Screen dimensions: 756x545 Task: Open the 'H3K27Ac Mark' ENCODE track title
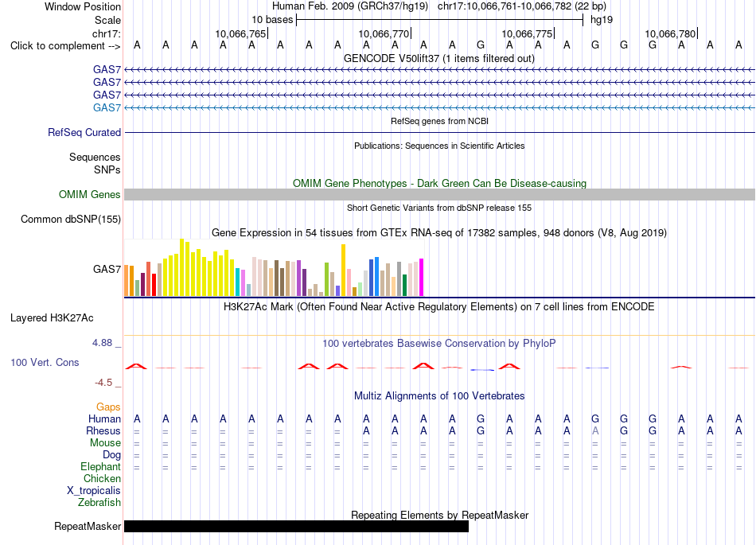coord(439,307)
